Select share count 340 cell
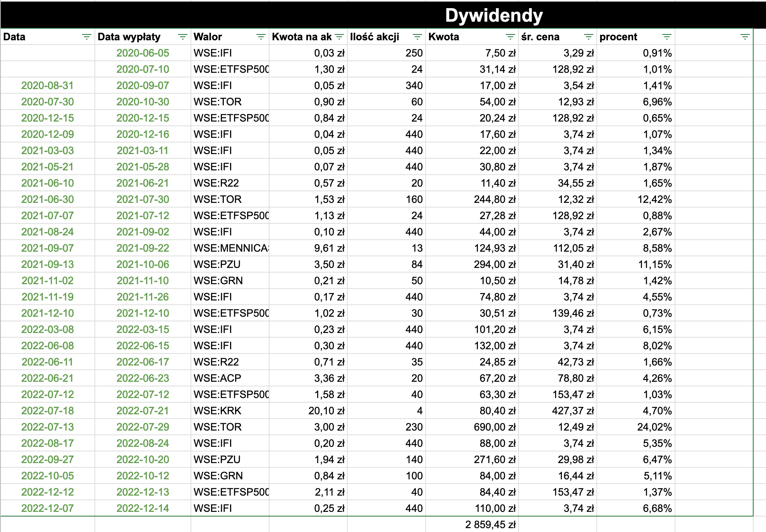This screenshot has width=766, height=532. pos(386,86)
